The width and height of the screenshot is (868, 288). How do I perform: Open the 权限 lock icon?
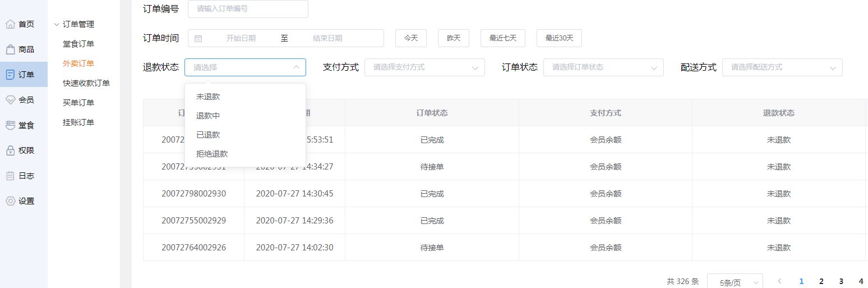(x=10, y=150)
